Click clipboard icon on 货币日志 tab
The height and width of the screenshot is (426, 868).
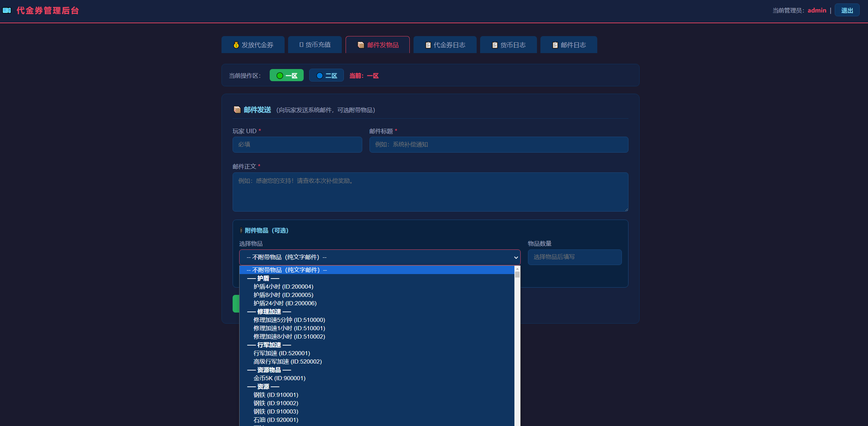coord(495,45)
